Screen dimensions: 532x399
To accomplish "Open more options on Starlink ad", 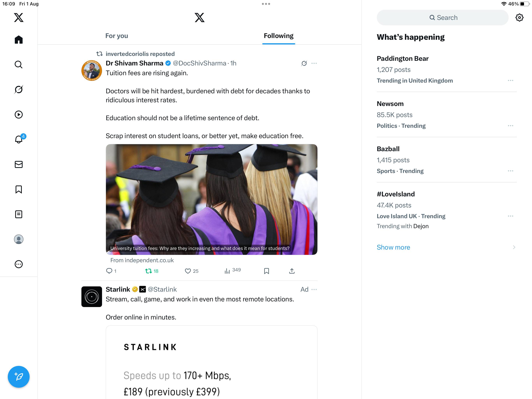I will (x=314, y=289).
